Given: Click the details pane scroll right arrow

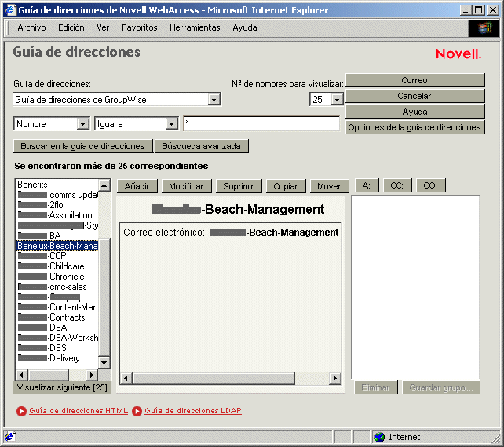Looking at the screenshot, I should point(335,378).
